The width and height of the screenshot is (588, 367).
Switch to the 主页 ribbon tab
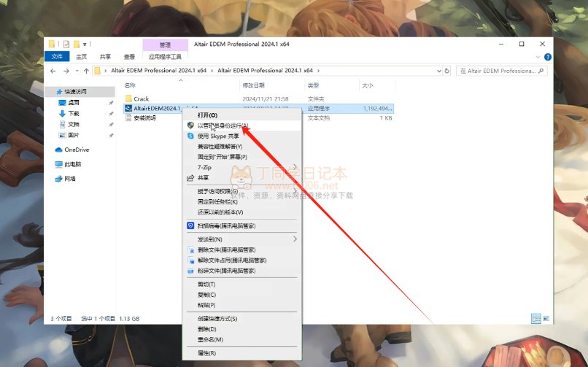pos(82,57)
